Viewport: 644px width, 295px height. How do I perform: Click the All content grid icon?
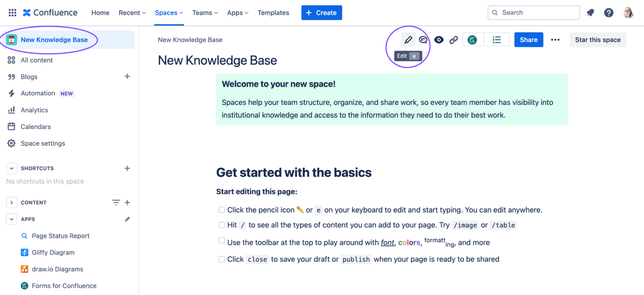tap(11, 60)
